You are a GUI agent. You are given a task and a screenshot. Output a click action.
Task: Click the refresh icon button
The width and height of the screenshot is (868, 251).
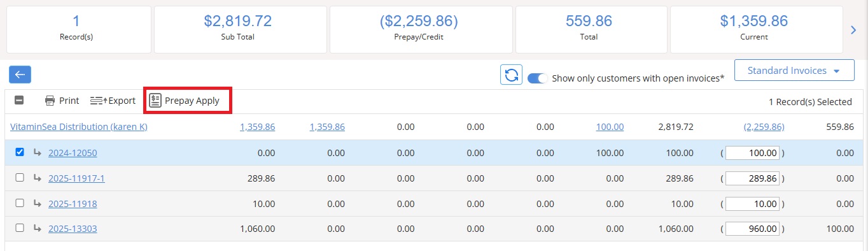pyautogui.click(x=511, y=75)
